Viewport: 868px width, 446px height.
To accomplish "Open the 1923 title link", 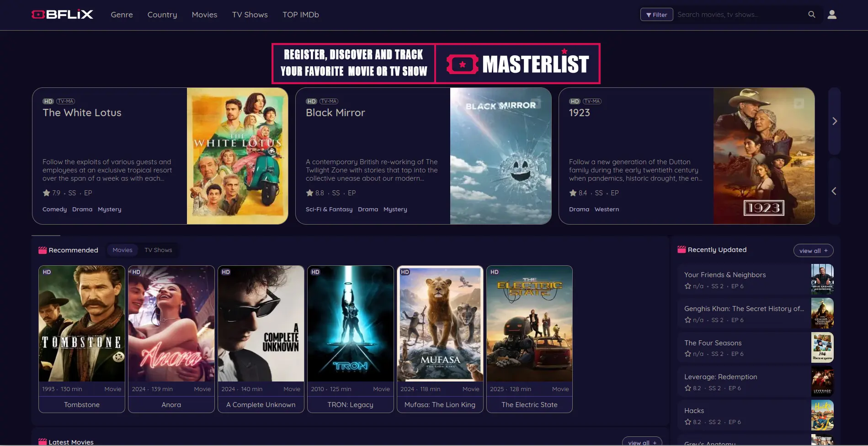I will tap(579, 113).
